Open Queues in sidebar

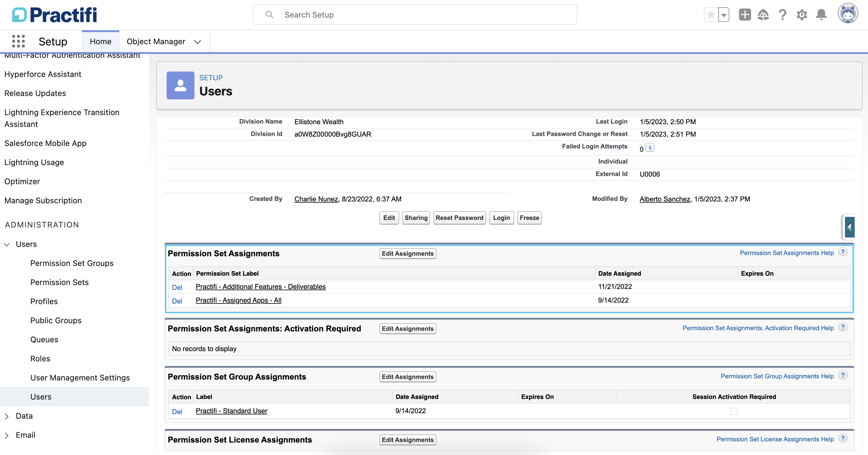(44, 340)
